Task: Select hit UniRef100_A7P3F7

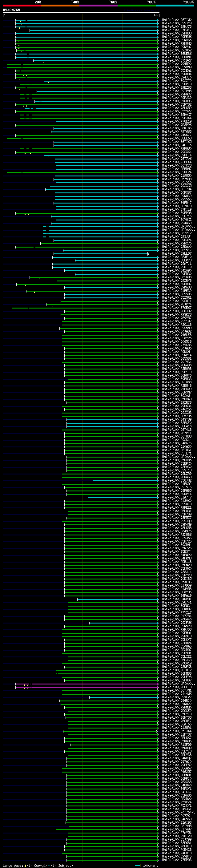Action: click(x=177, y=30)
